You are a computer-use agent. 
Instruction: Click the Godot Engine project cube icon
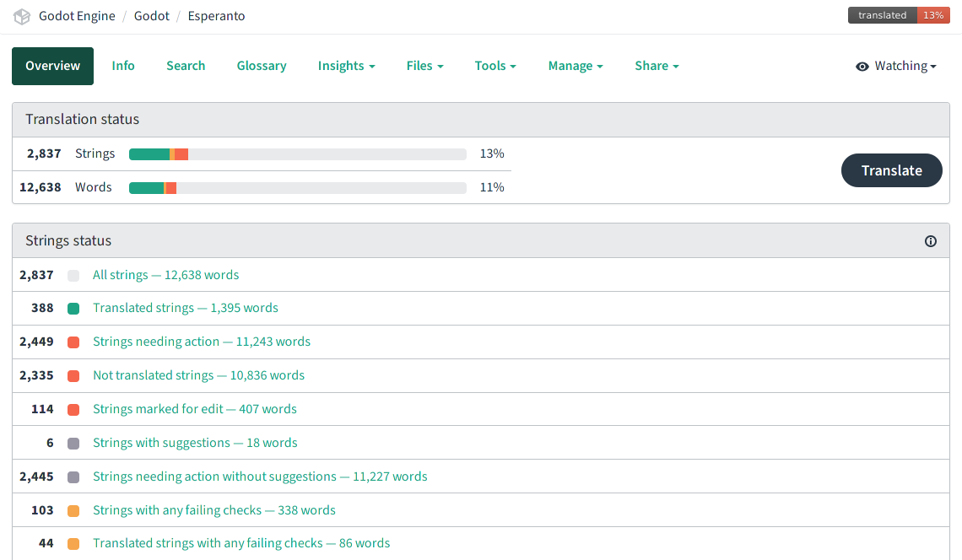(22, 16)
